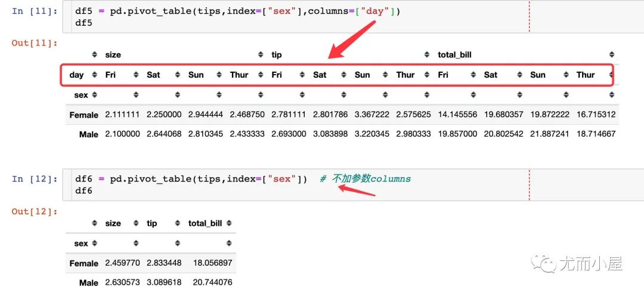Screen dimensions: 644x292
Task: Sort arrows for Sat under total_bill
Action: pyautogui.click(x=519, y=75)
